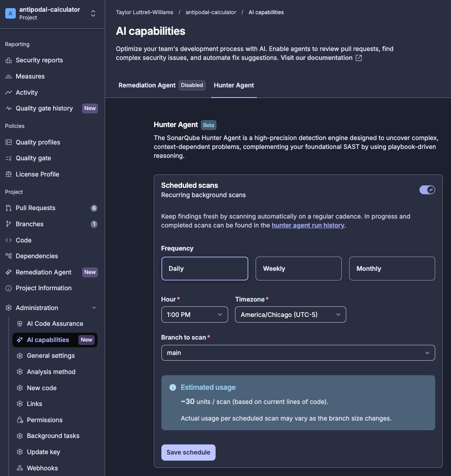Click the Update key gear icon
This screenshot has height=476, width=451.
[20, 452]
